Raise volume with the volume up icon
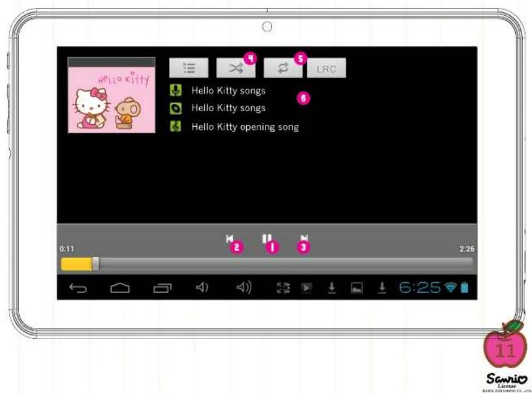532x394 pixels. point(244,287)
